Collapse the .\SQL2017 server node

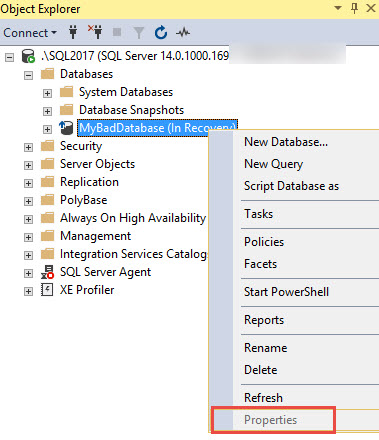(9, 58)
